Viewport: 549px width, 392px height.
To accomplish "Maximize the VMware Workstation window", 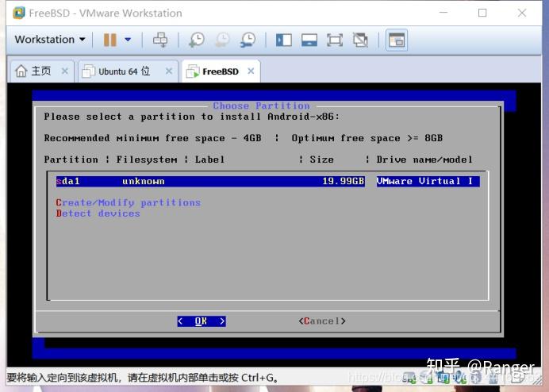I will point(482,13).
